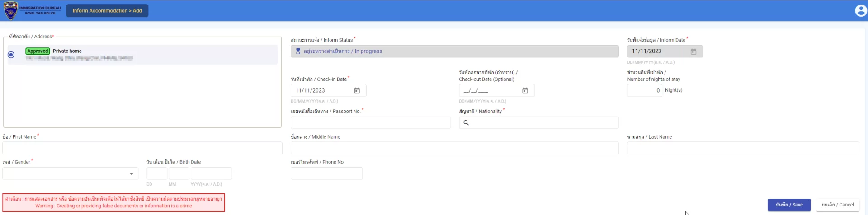Expand the Gender dropdown
The height and width of the screenshot is (215, 868).
[131, 174]
